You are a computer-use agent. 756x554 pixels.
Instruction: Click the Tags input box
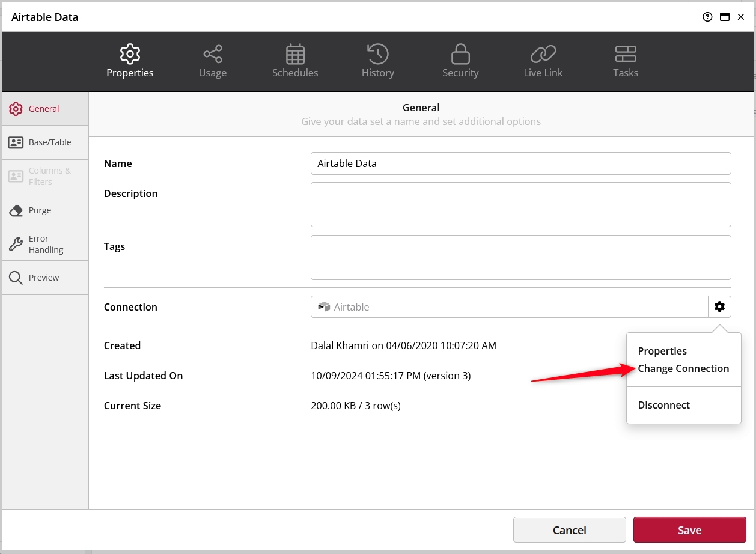pos(520,257)
